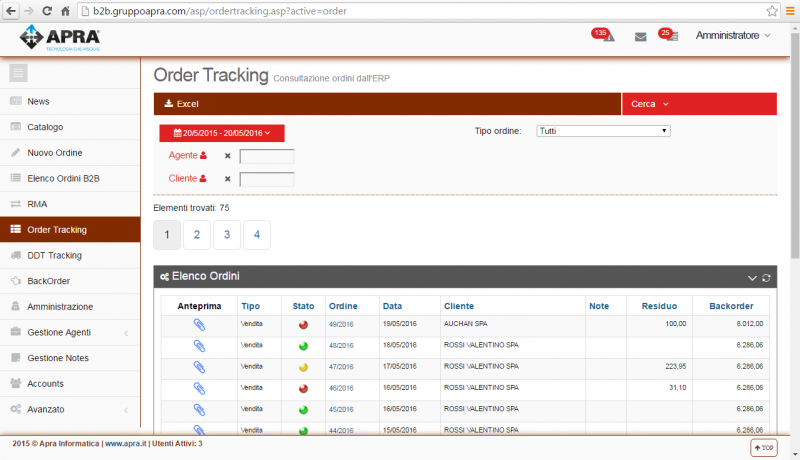Clear the Agente filter with the X
Screen dimensions: 800x460
(x=228, y=156)
